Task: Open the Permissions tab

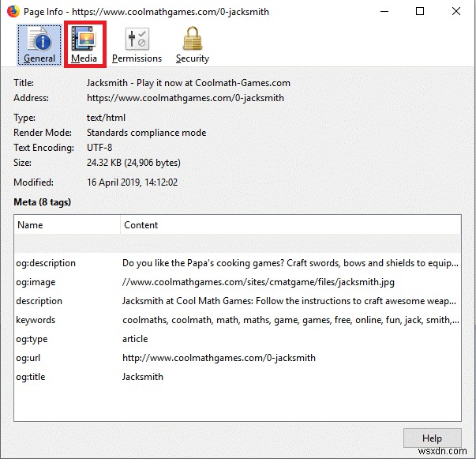Action: click(137, 45)
